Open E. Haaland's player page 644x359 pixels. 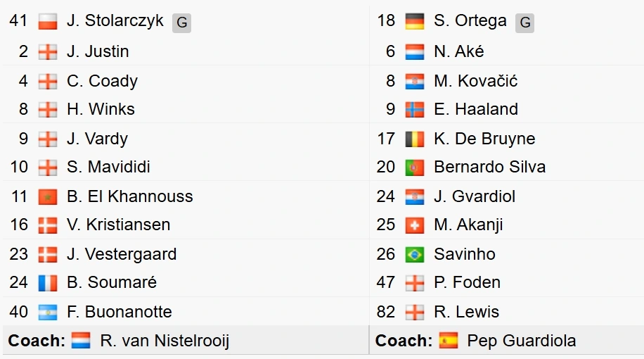point(475,109)
